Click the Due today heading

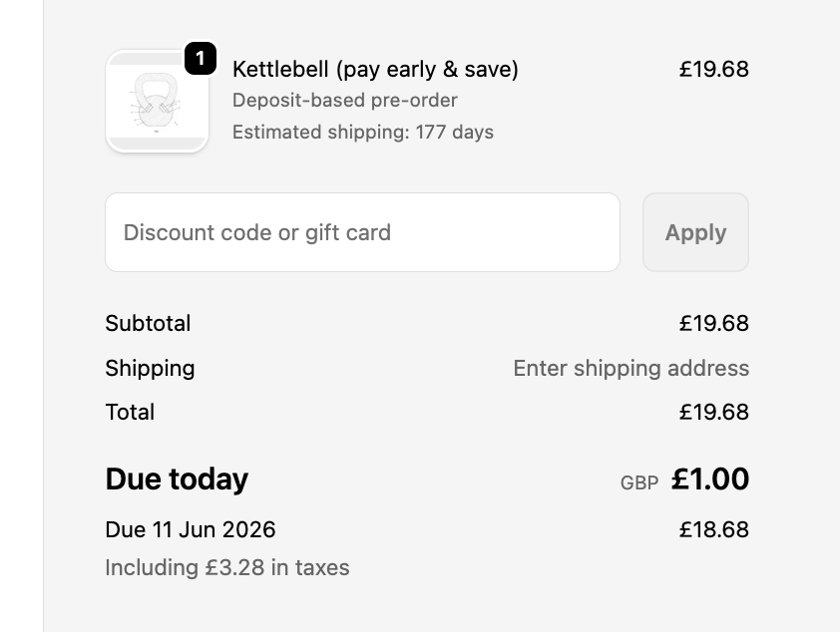click(177, 479)
